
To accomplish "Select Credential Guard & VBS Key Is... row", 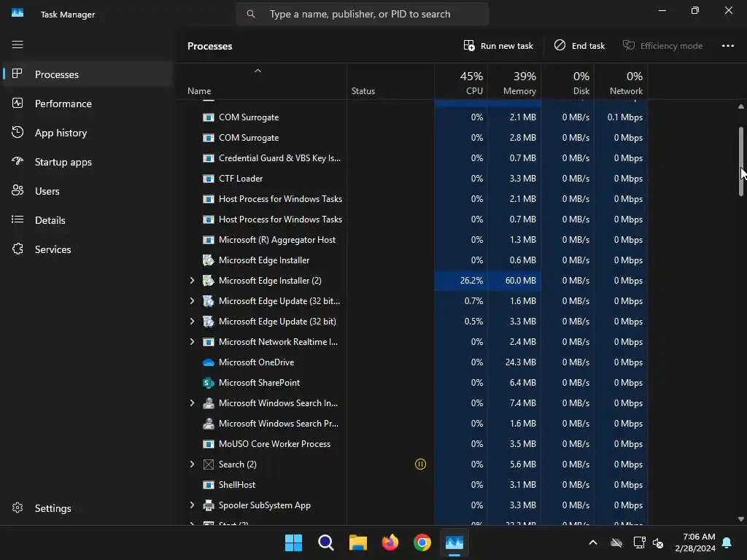I will click(413, 158).
